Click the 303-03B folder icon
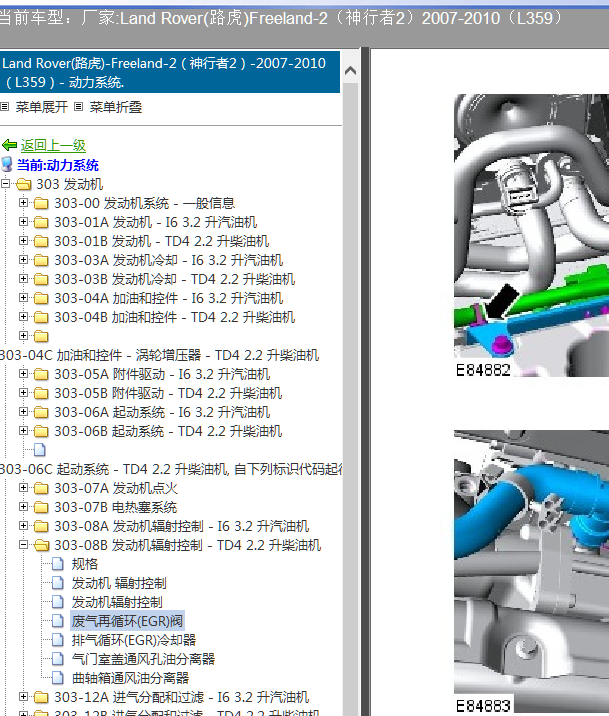 41,279
